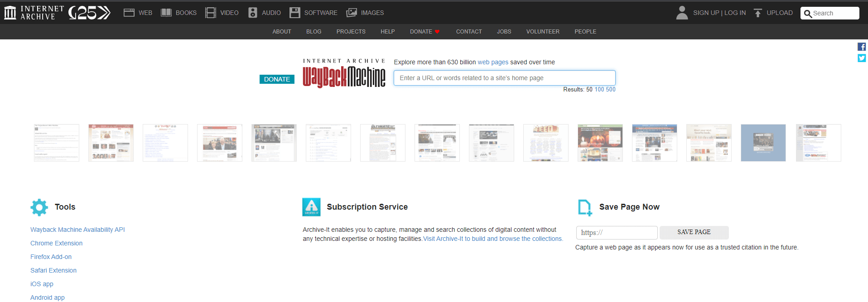Open the BLOG menu item

point(313,32)
